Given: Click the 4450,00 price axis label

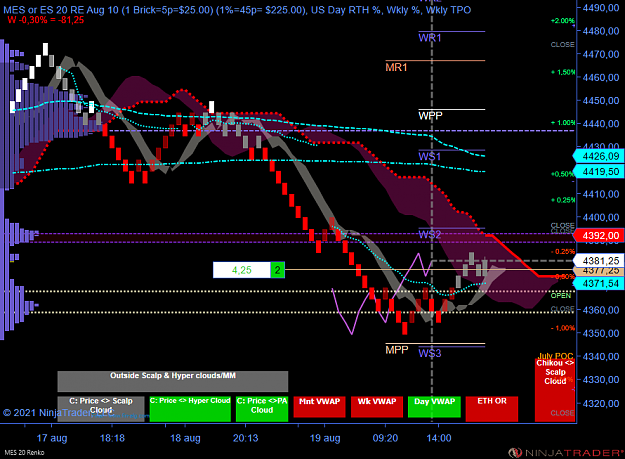Looking at the screenshot, I should click(601, 101).
